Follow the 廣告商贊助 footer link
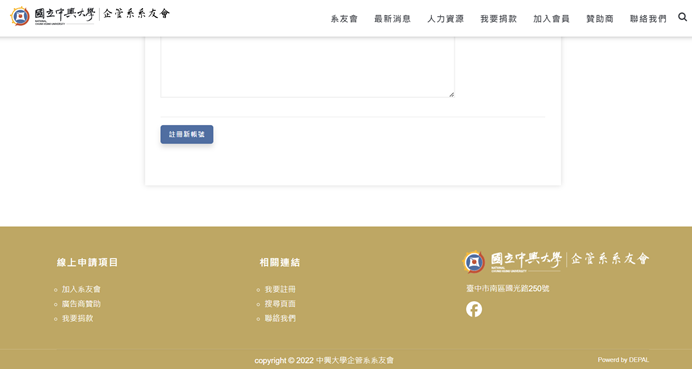 (81, 304)
